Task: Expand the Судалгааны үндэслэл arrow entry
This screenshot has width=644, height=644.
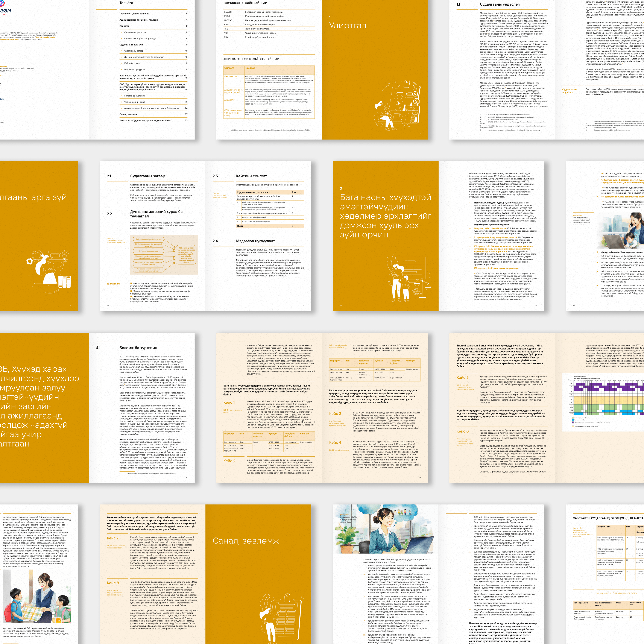Action: point(135,32)
